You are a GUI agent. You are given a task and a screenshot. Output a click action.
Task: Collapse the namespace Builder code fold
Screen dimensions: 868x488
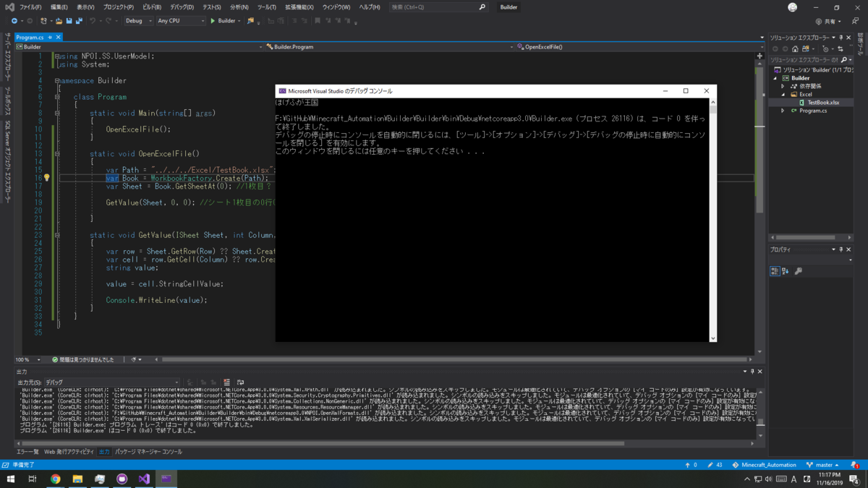click(57, 80)
